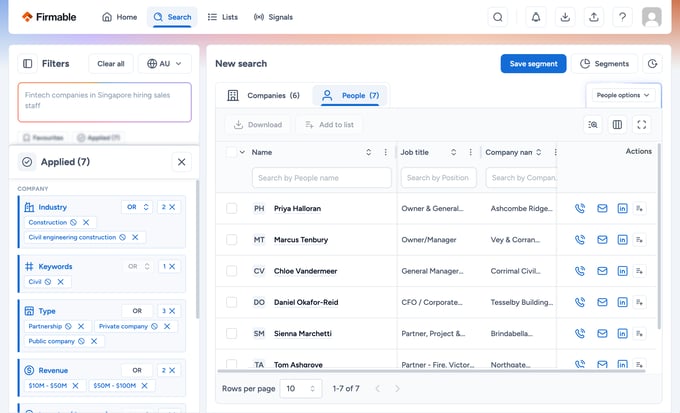Image resolution: width=680 pixels, height=413 pixels.
Task: Click Save segment button
Action: [533, 64]
